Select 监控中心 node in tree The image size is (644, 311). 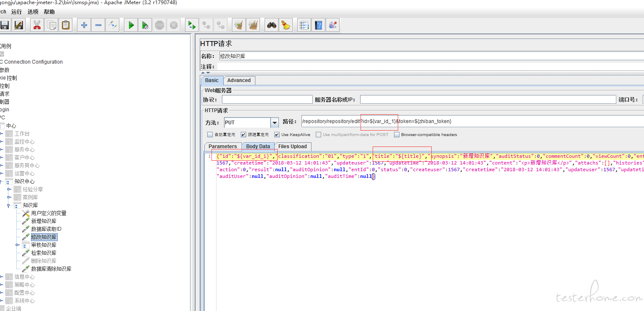pos(24,141)
